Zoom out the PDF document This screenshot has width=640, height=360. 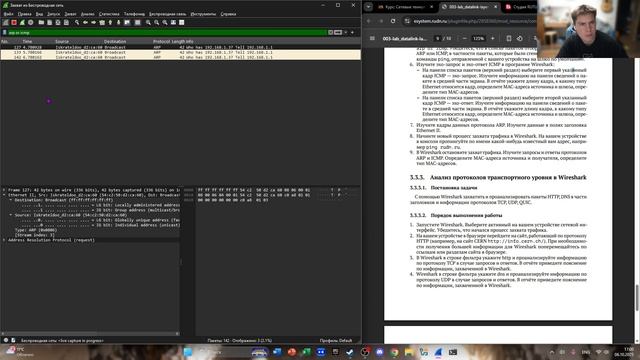464,38
